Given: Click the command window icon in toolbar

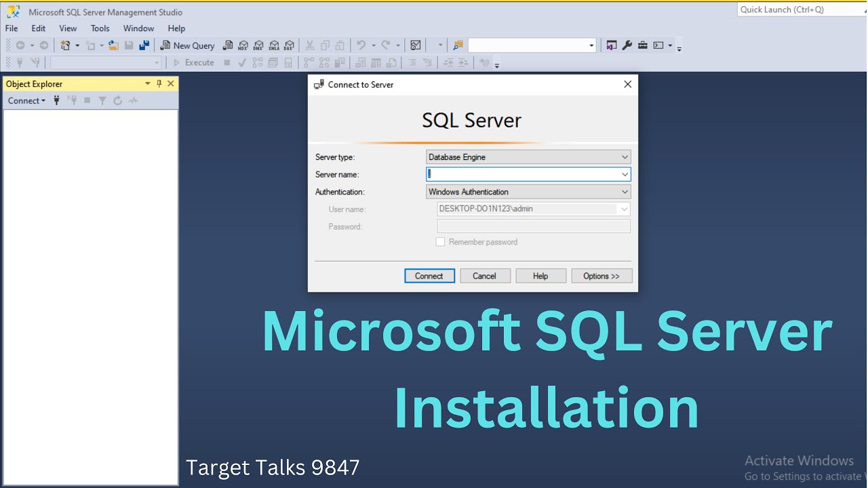Looking at the screenshot, I should pos(658,45).
